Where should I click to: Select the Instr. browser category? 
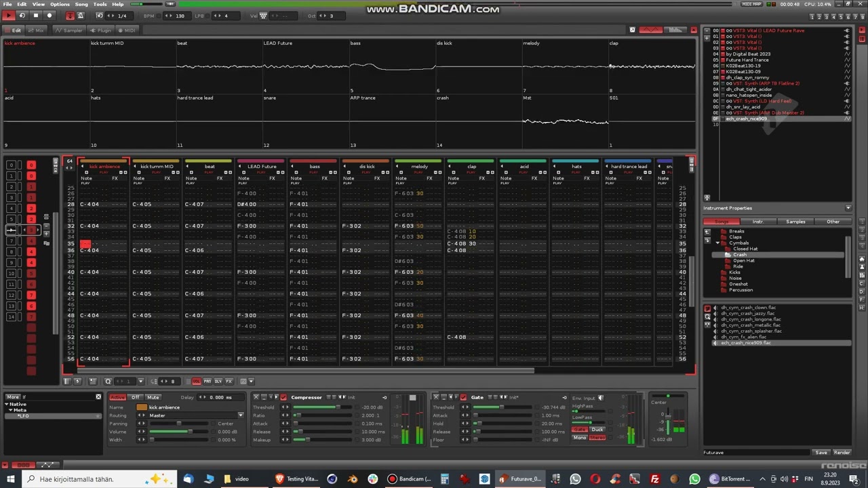tap(758, 222)
